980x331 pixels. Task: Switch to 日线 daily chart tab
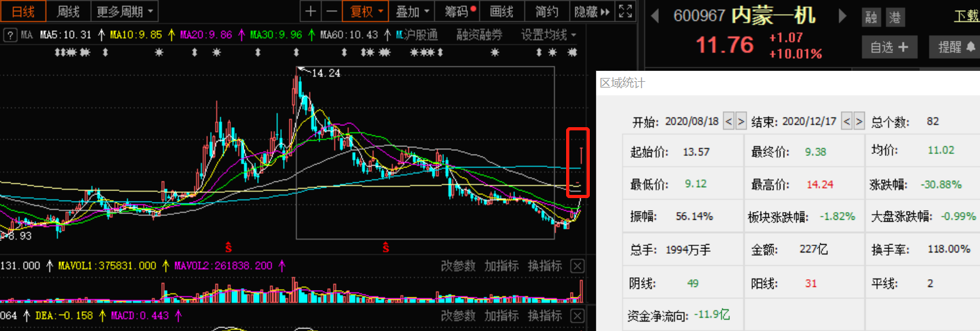(x=24, y=12)
